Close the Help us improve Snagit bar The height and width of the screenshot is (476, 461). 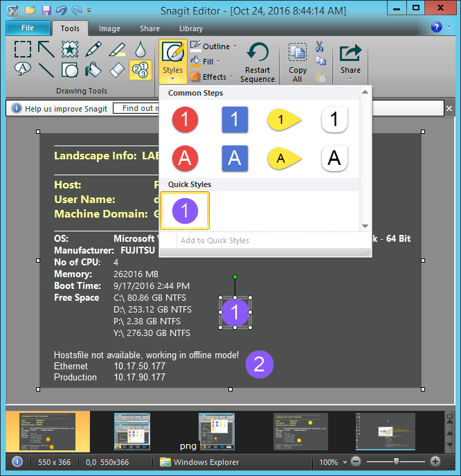click(x=449, y=108)
